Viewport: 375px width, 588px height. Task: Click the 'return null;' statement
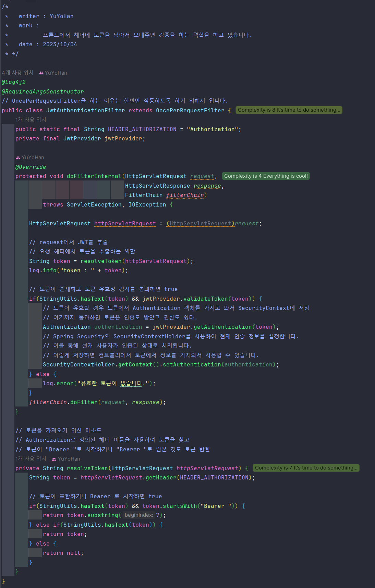click(63, 553)
